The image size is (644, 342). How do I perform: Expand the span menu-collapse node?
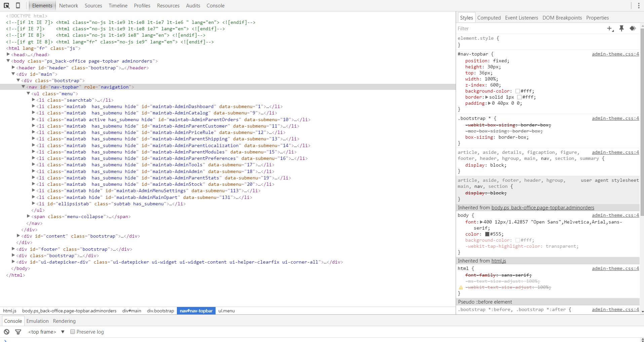point(29,216)
